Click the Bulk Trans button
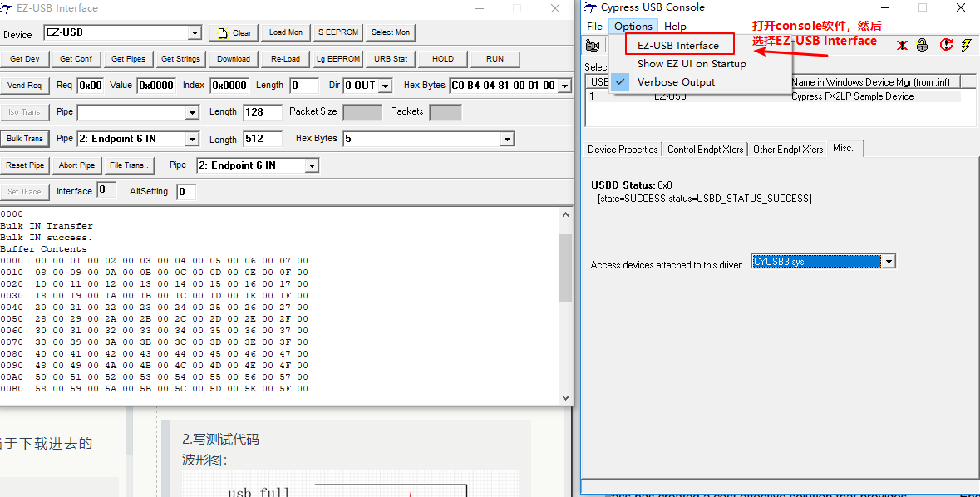The image size is (980, 497). 24,139
